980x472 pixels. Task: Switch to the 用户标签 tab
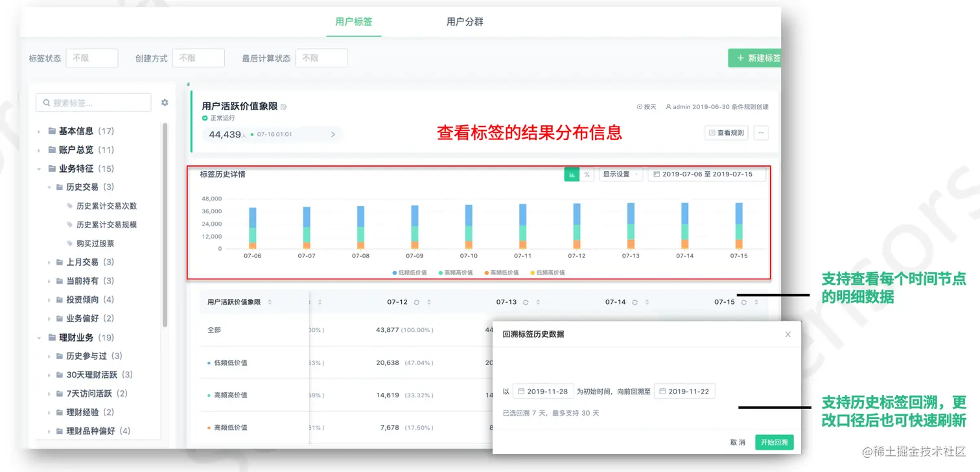(x=354, y=21)
